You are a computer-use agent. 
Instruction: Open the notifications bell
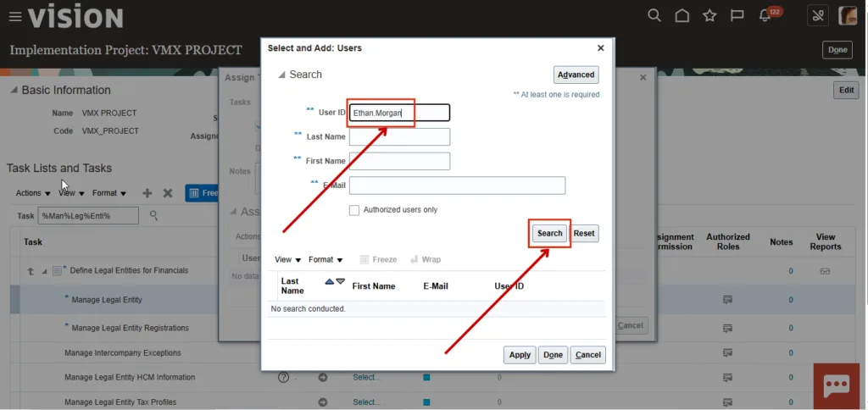point(765,16)
